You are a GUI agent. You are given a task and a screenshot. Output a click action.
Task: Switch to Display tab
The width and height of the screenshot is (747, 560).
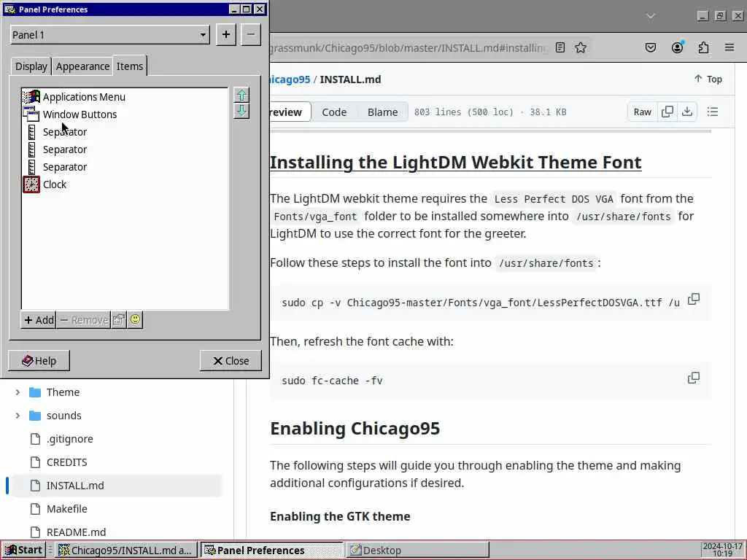point(31,66)
